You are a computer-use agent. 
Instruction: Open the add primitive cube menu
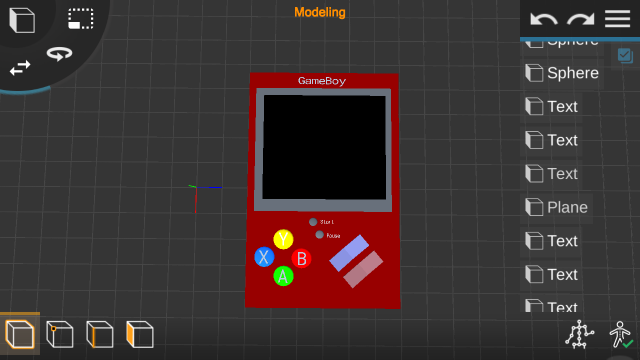pyautogui.click(x=22, y=20)
